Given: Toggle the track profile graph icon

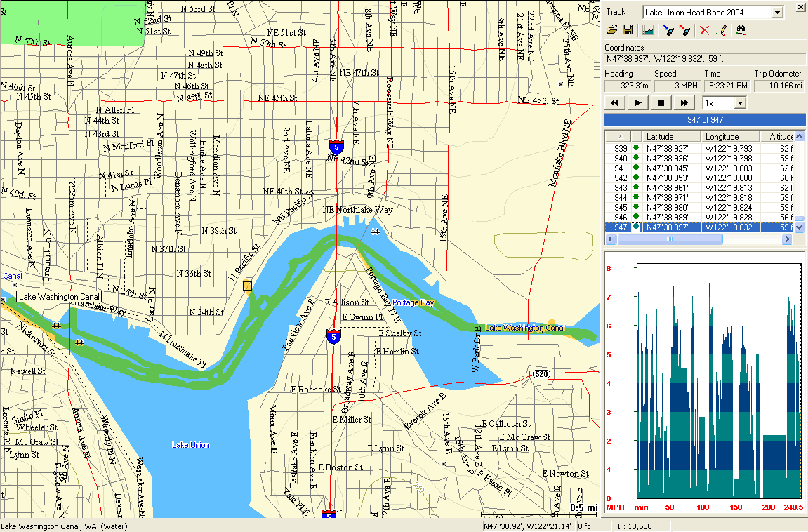Looking at the screenshot, I should click(x=648, y=30).
